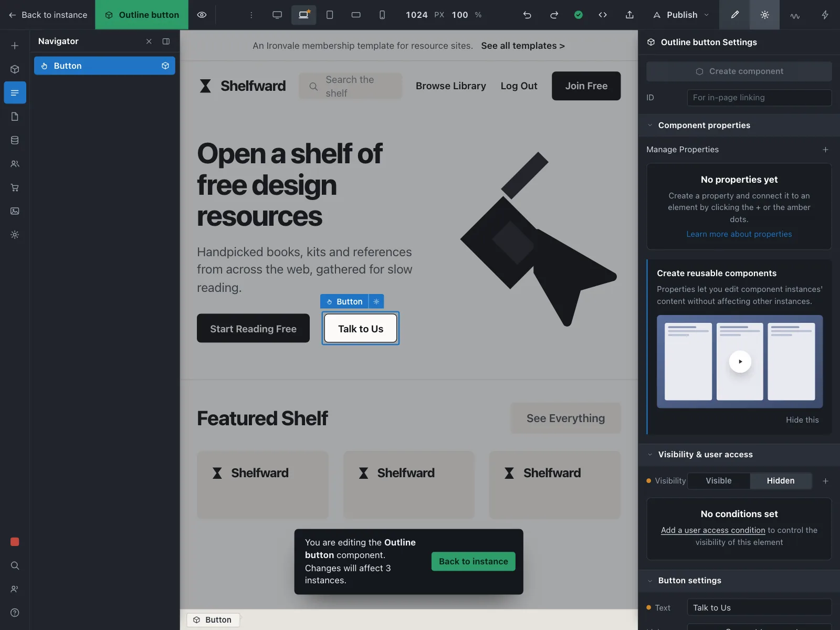Switch to the Settings gear tab
Image resolution: width=840 pixels, height=630 pixels.
(765, 15)
